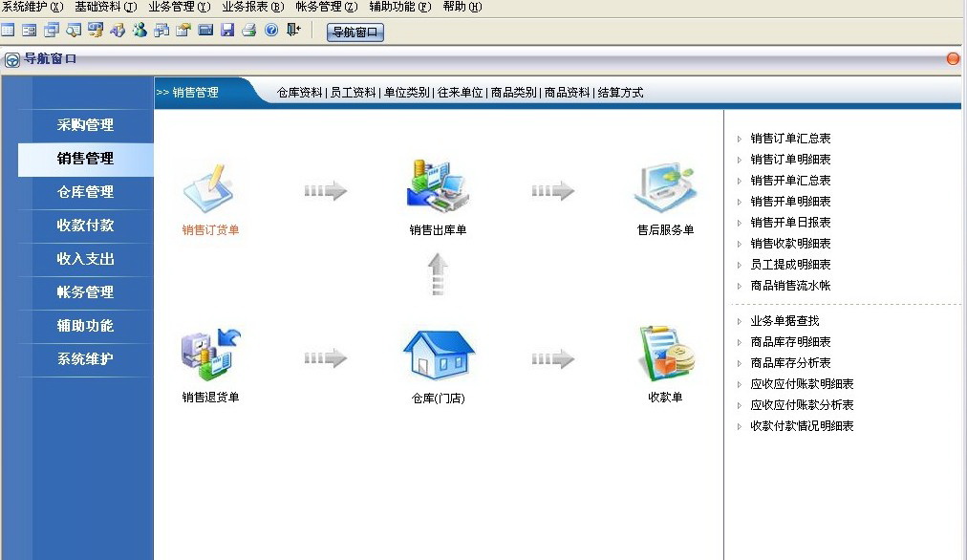The image size is (967, 560).
Task: Click the edit document with arrow toolbar icon
Action: pos(183,30)
